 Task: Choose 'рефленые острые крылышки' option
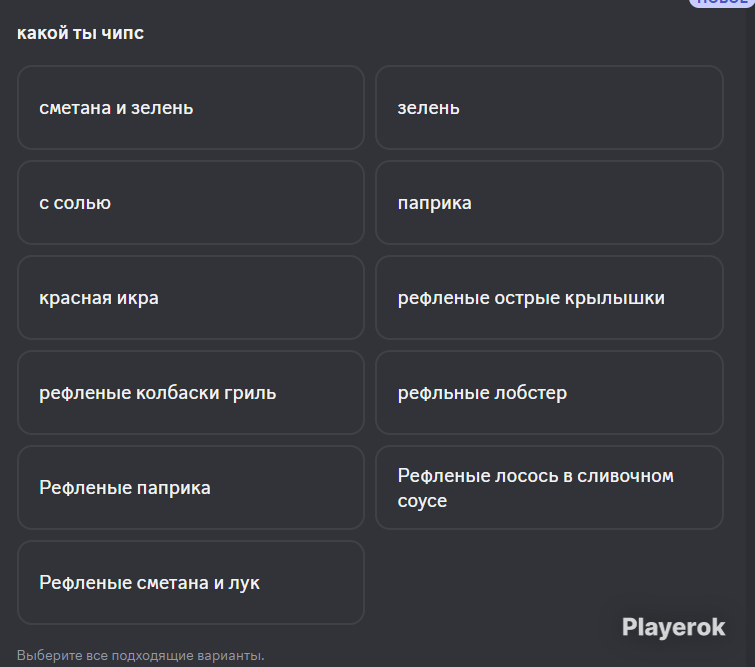click(549, 297)
